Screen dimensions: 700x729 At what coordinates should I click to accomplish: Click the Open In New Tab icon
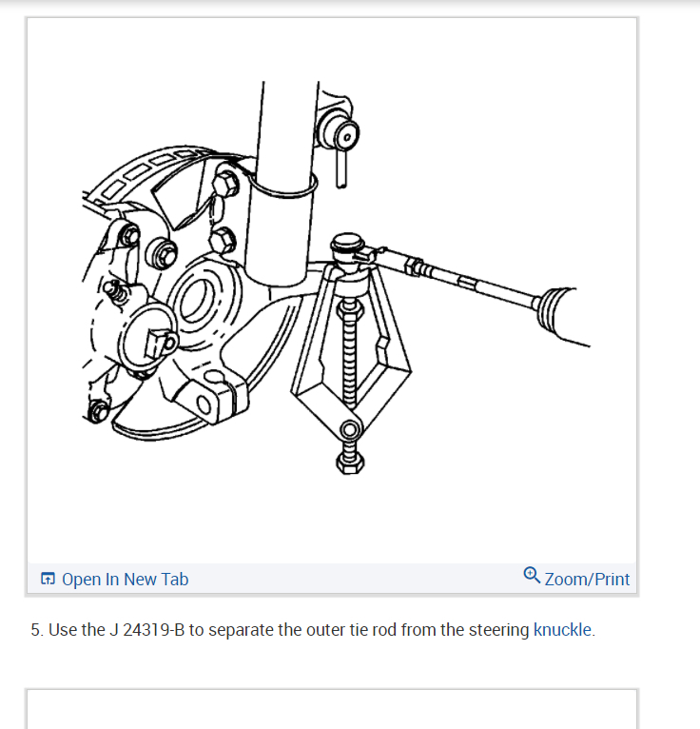coord(48,579)
